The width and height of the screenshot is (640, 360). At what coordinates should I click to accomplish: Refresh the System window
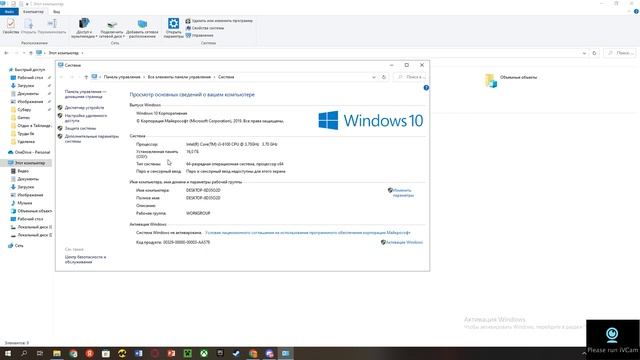pos(384,77)
